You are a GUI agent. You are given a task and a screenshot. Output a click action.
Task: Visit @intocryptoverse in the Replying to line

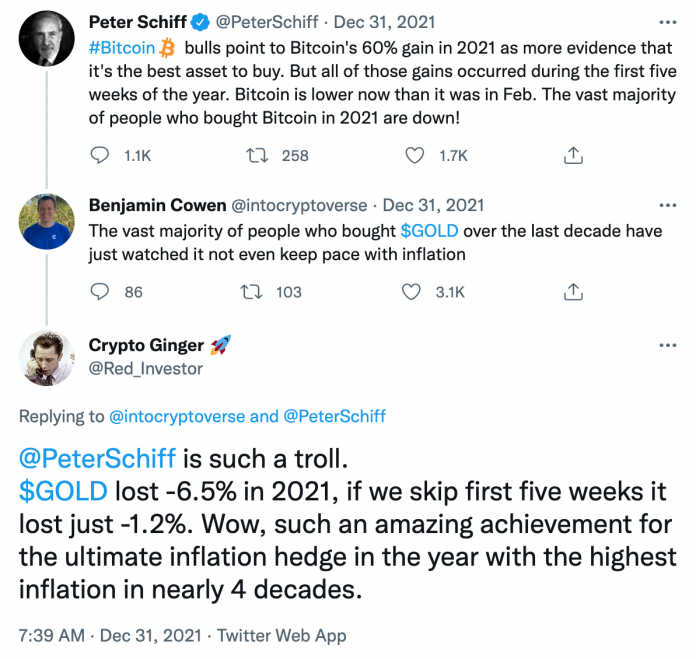tap(177, 415)
